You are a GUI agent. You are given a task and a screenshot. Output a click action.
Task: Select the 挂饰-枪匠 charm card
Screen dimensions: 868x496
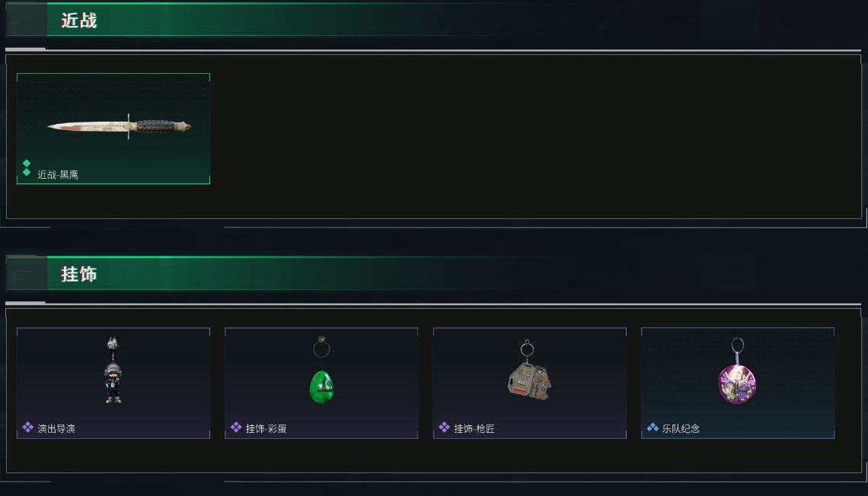pos(530,383)
